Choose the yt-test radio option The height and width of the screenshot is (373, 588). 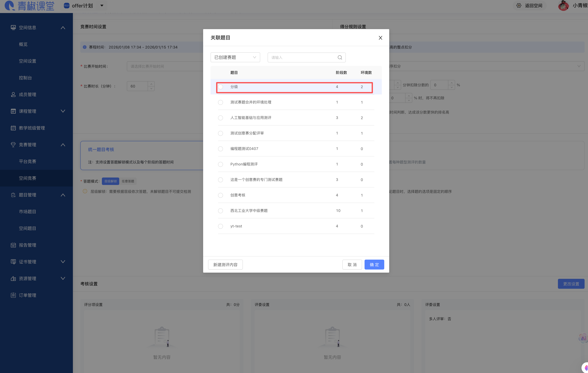[x=220, y=226]
